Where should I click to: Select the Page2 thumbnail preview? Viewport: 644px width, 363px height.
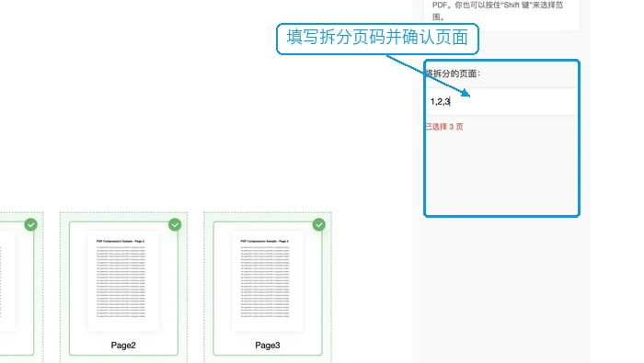coord(123,281)
